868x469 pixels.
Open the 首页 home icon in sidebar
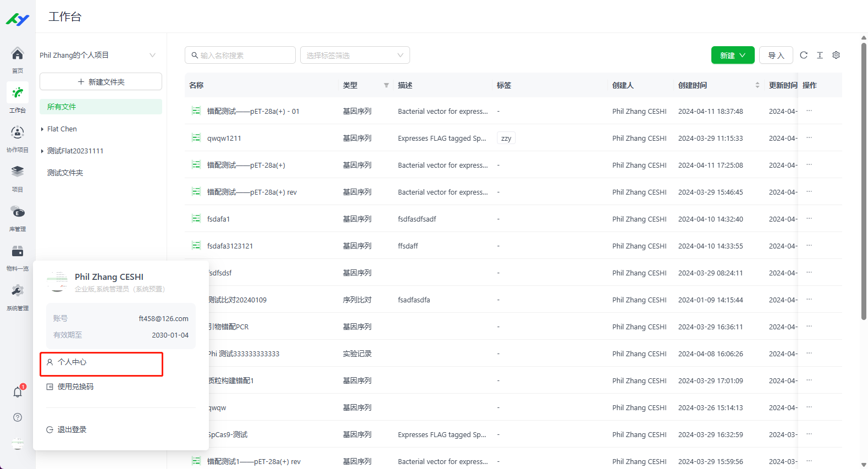click(18, 54)
